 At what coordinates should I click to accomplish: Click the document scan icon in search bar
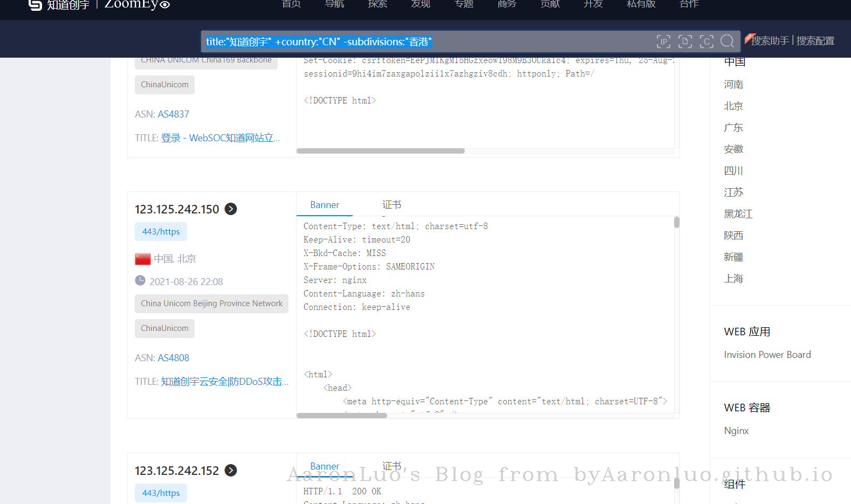(x=685, y=42)
